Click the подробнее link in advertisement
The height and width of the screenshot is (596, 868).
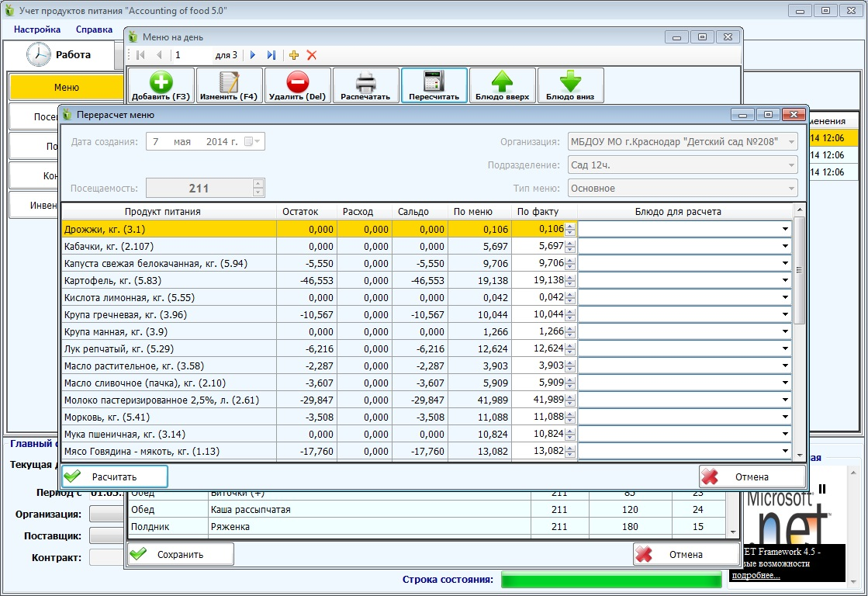coord(756,575)
